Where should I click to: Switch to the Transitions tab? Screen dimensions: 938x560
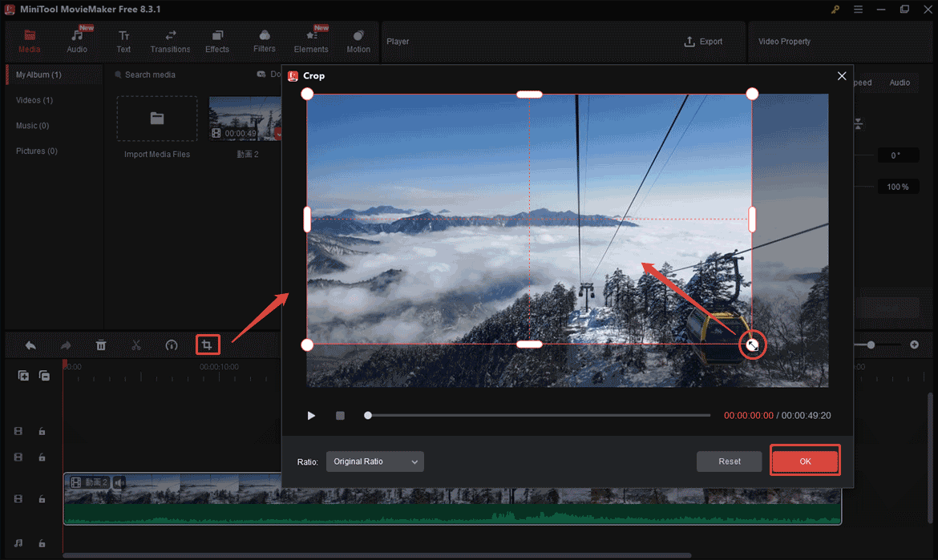(170, 42)
